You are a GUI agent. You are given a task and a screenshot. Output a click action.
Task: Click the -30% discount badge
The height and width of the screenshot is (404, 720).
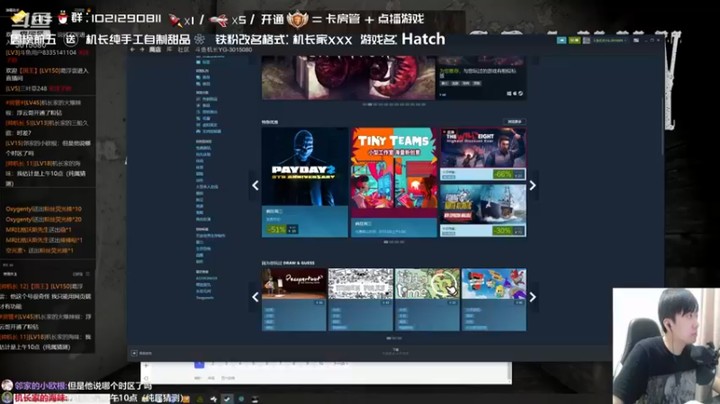pyautogui.click(x=503, y=230)
